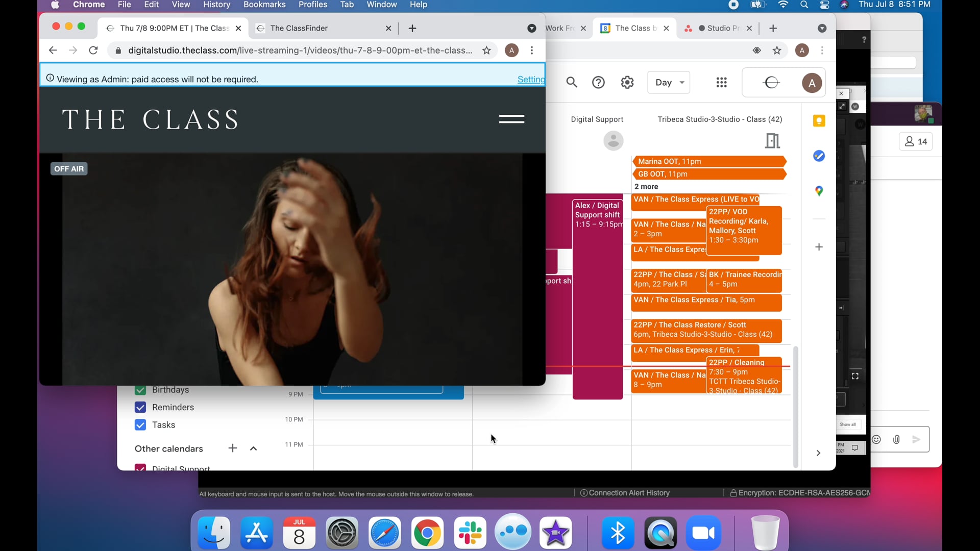This screenshot has width=980, height=551.
Task: Click the Settings link in admin banner
Action: (x=531, y=79)
